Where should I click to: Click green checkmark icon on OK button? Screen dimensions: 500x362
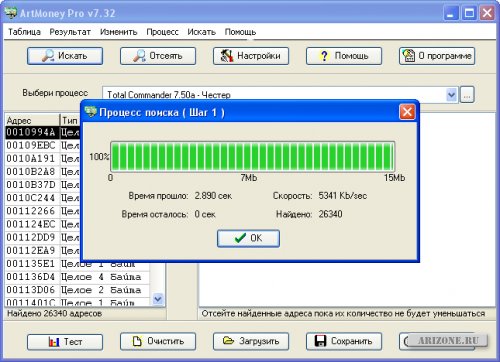(240, 238)
